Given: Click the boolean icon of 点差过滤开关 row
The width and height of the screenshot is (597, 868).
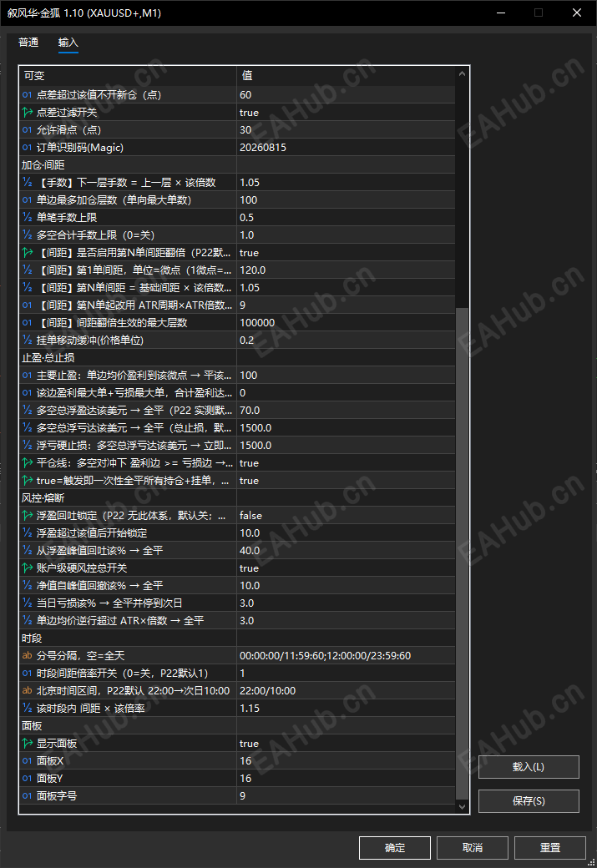Looking at the screenshot, I should pos(27,113).
